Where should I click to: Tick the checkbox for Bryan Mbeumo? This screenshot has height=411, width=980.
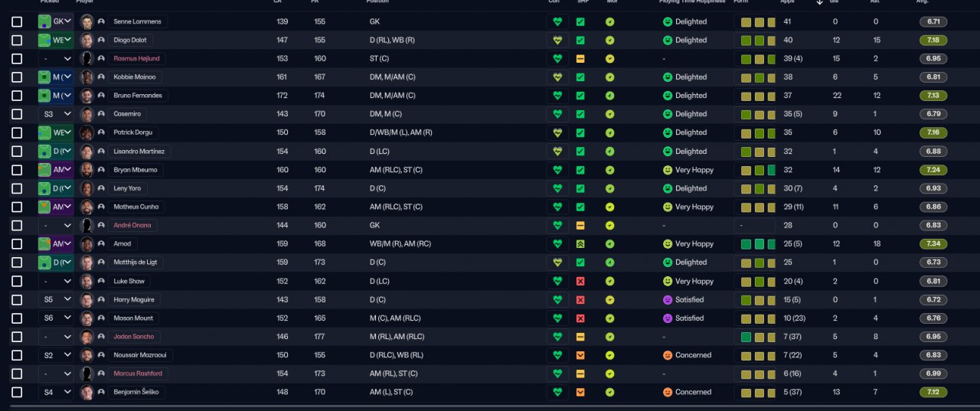[17, 170]
